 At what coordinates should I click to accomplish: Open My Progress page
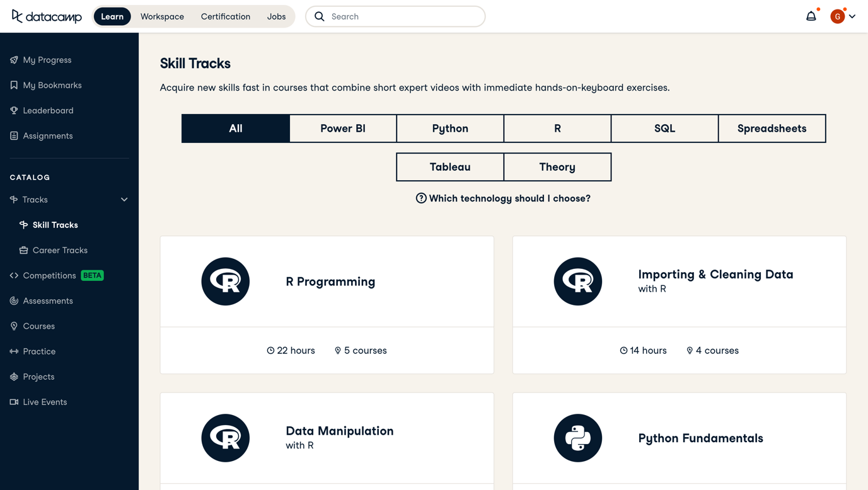[x=47, y=60]
